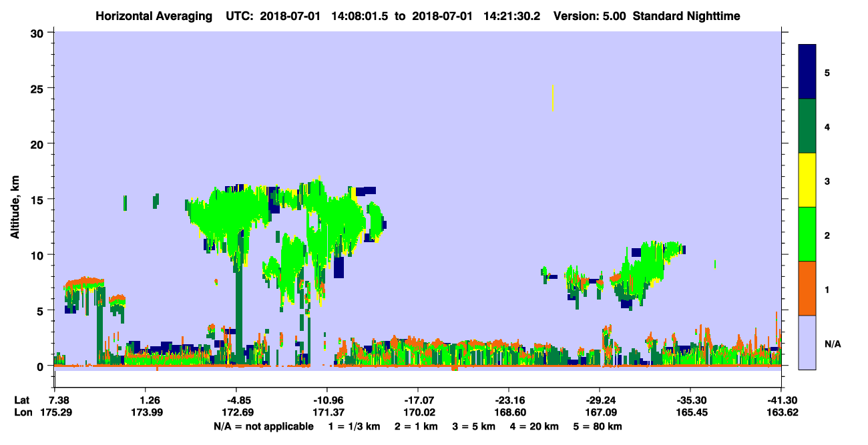The width and height of the screenshot is (868, 445).
Task: Click the thin yellow streak near 24 km altitude
Action: pos(553,98)
